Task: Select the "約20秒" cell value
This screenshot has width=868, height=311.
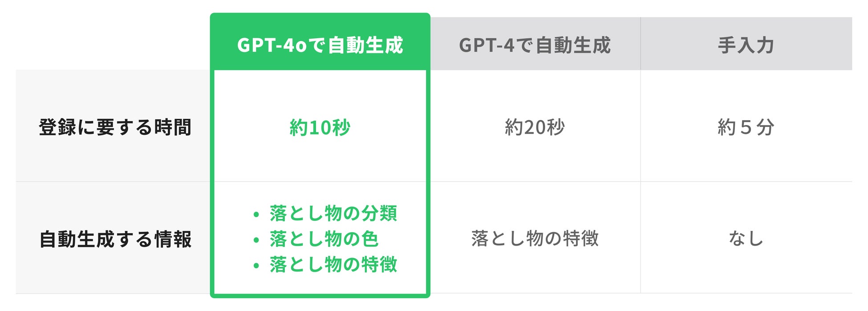Action: point(535,127)
